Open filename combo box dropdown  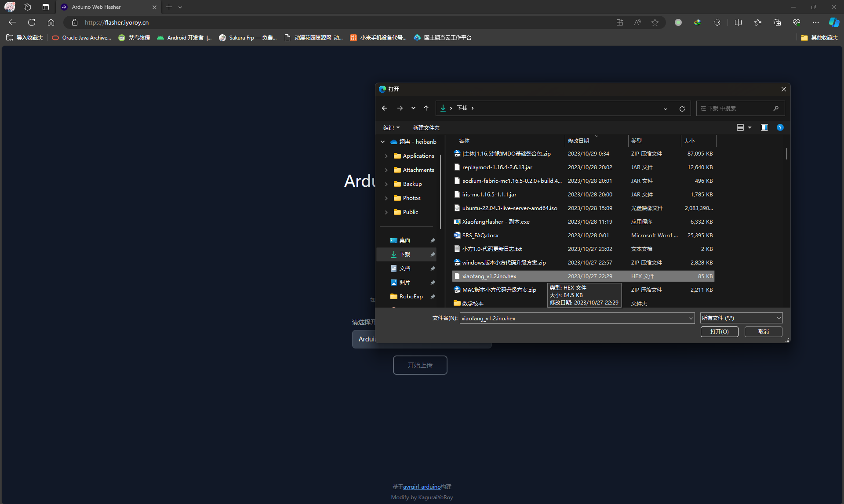tap(691, 318)
